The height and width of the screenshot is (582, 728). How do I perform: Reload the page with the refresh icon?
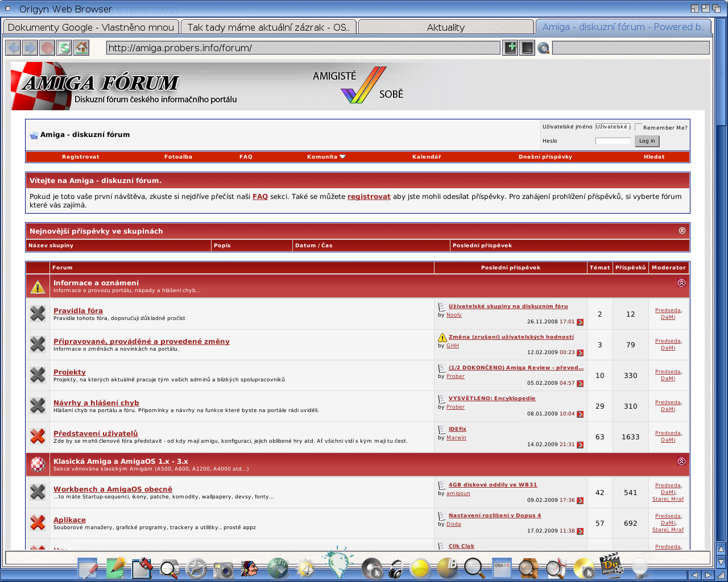coord(65,48)
